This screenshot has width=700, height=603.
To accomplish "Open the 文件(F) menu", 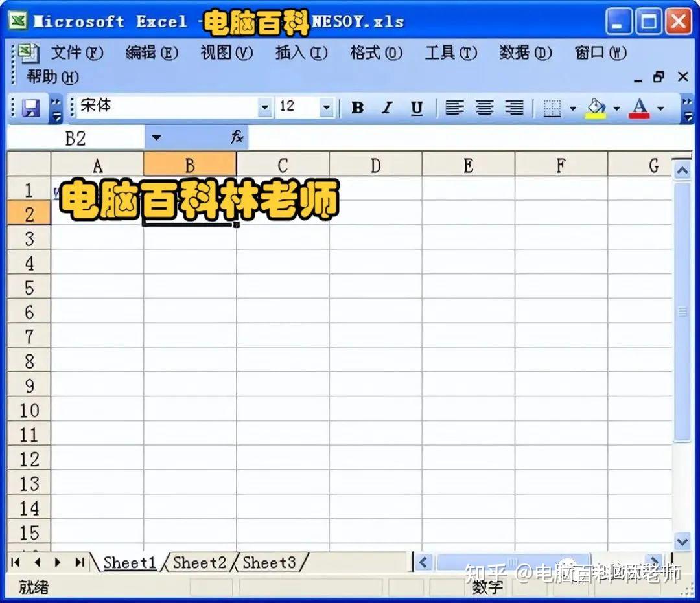I will [77, 53].
